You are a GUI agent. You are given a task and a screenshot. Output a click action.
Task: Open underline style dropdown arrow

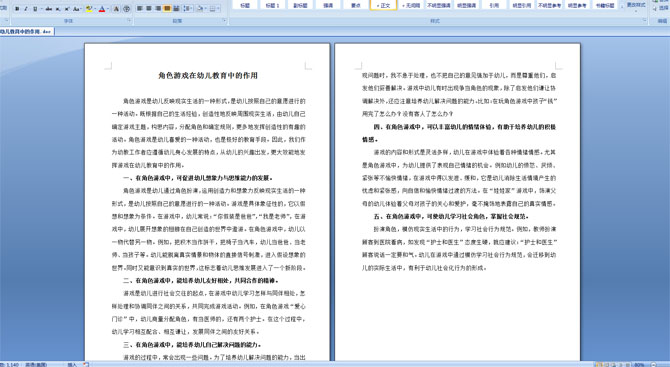point(41,9)
